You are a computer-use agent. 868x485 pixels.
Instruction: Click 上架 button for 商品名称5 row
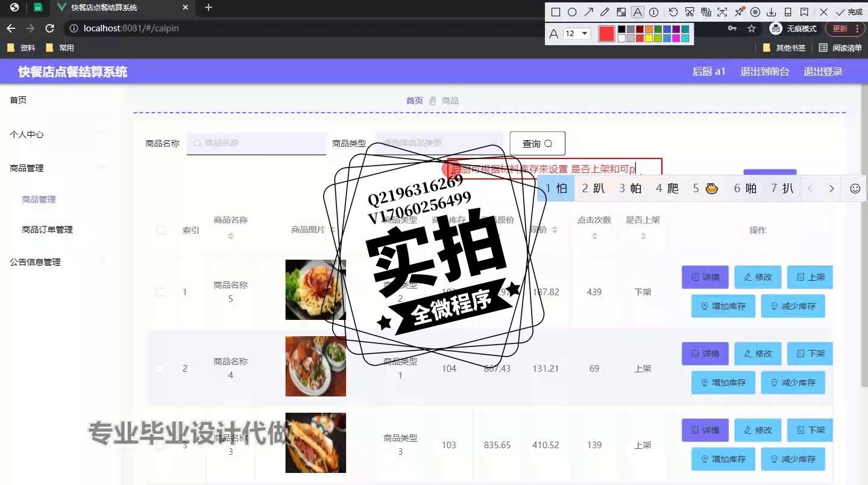pos(810,277)
